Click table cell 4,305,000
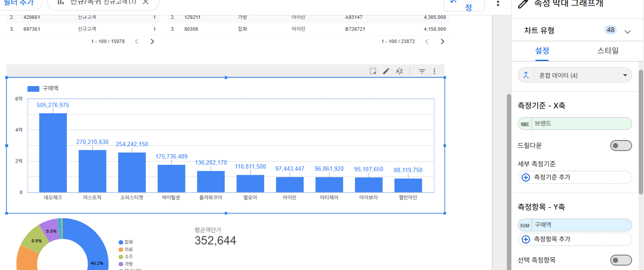The width and height of the screenshot is (644, 270). 435,17
